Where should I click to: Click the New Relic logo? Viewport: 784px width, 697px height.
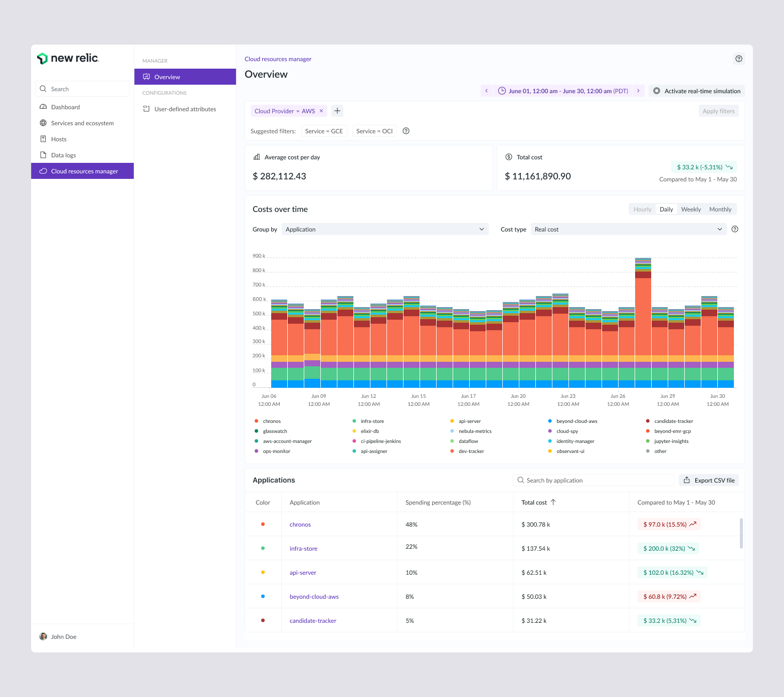(x=68, y=58)
